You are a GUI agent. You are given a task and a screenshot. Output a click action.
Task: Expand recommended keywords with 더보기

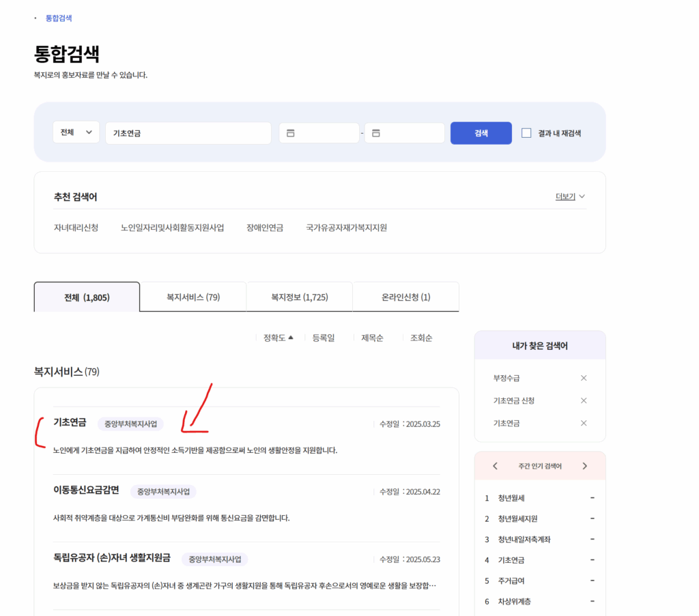tap(570, 196)
